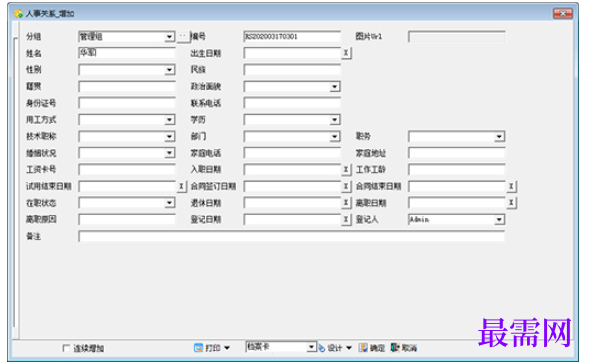Click the 取消 button label

click(409, 348)
